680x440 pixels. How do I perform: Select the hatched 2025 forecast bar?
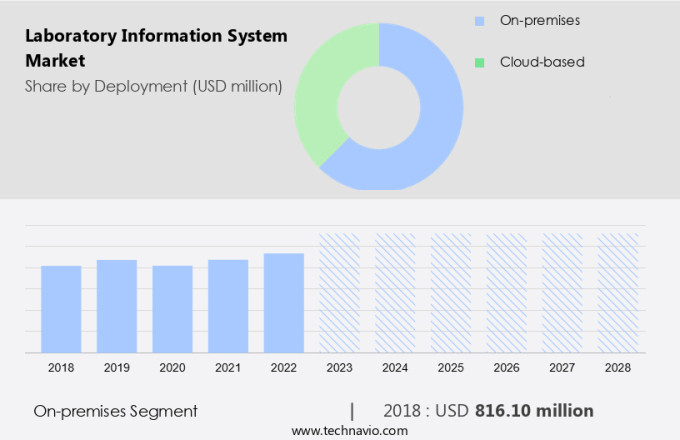pyautogui.click(x=451, y=293)
